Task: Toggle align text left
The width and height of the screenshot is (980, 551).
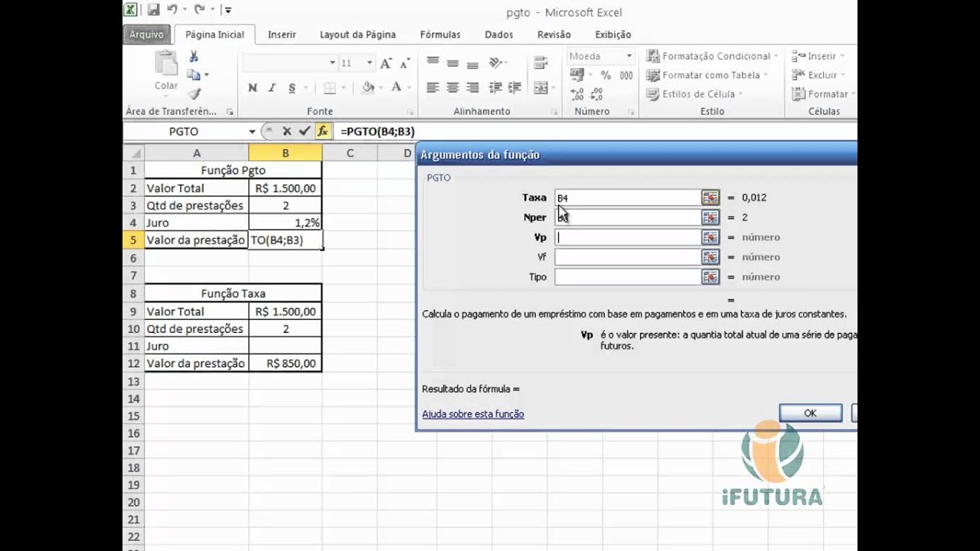Action: pyautogui.click(x=433, y=87)
